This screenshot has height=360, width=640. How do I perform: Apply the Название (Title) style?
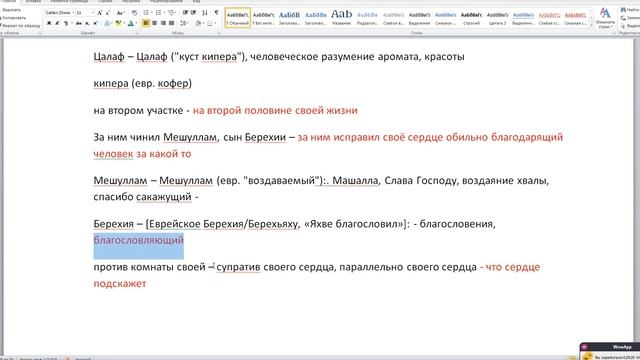click(341, 18)
